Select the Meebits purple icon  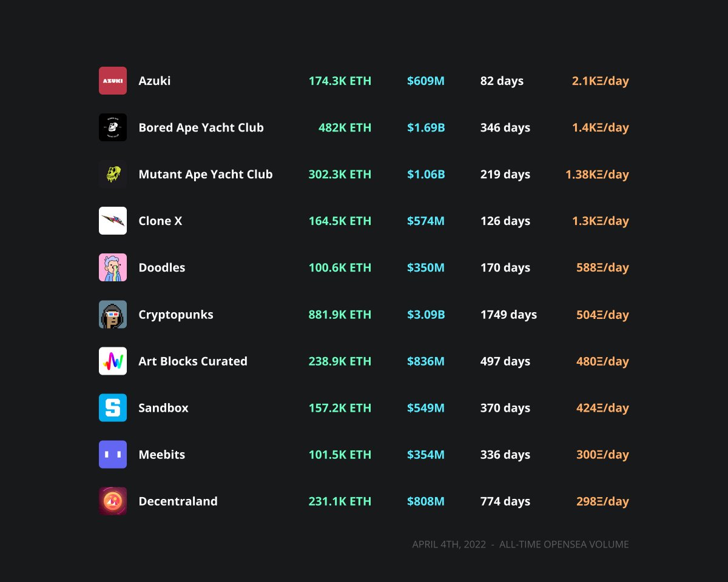click(x=112, y=454)
